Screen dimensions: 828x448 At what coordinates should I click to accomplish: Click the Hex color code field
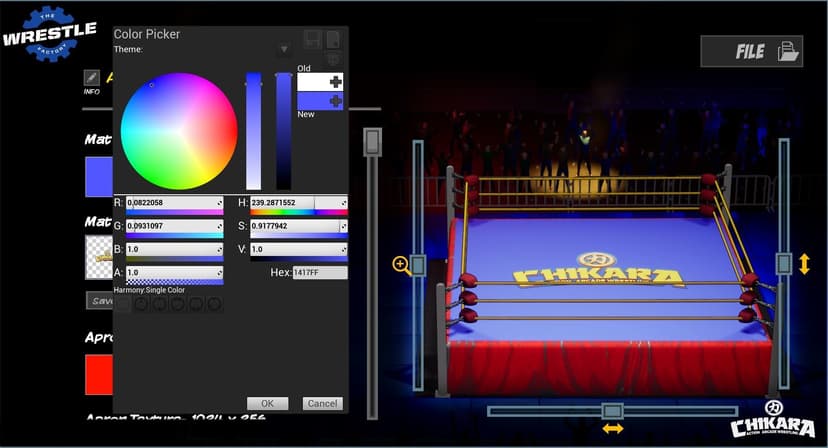tap(320, 273)
